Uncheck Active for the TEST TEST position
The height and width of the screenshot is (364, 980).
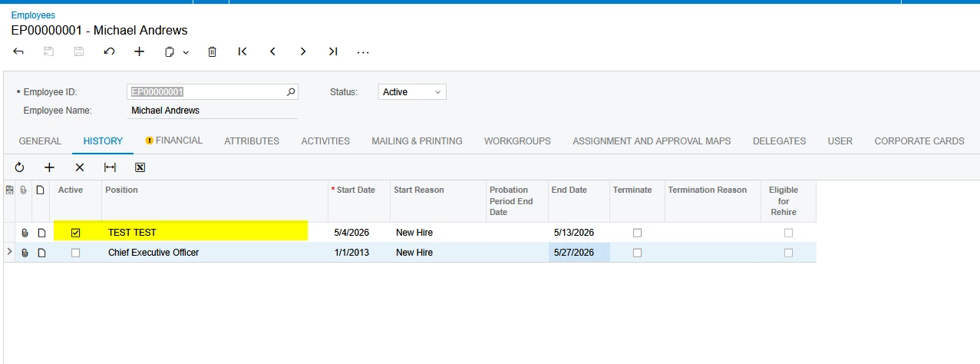pyautogui.click(x=75, y=233)
